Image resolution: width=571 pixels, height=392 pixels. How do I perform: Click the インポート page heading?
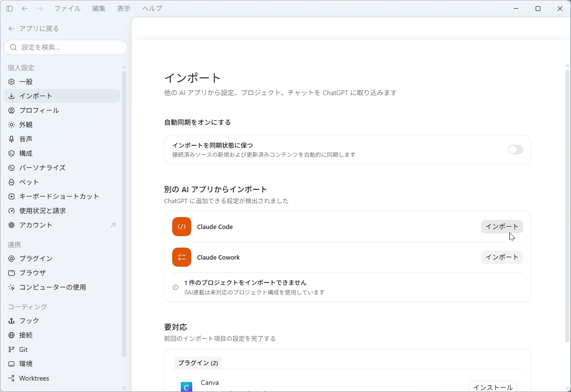192,78
